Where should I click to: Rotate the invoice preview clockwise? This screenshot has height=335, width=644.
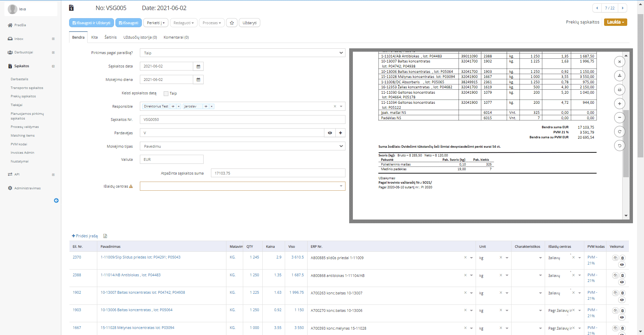[620, 132]
